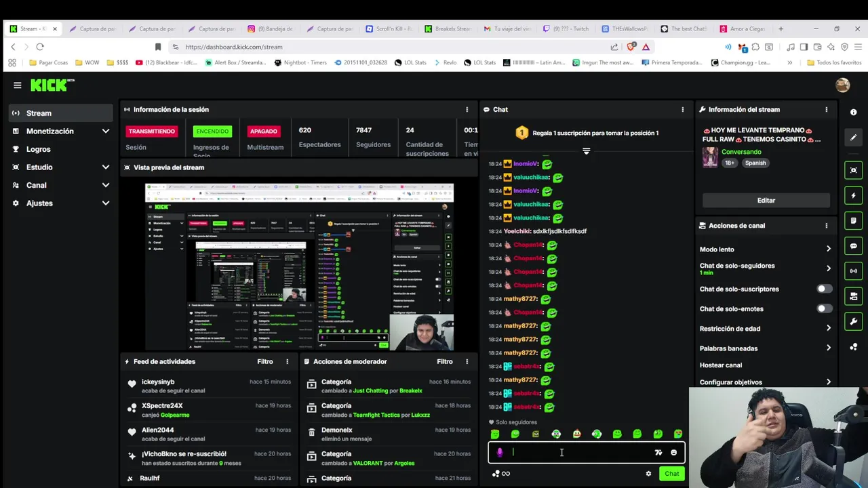The width and height of the screenshot is (868, 488).
Task: Switch to the Bandeja de Instagram browser tab
Action: (x=271, y=28)
